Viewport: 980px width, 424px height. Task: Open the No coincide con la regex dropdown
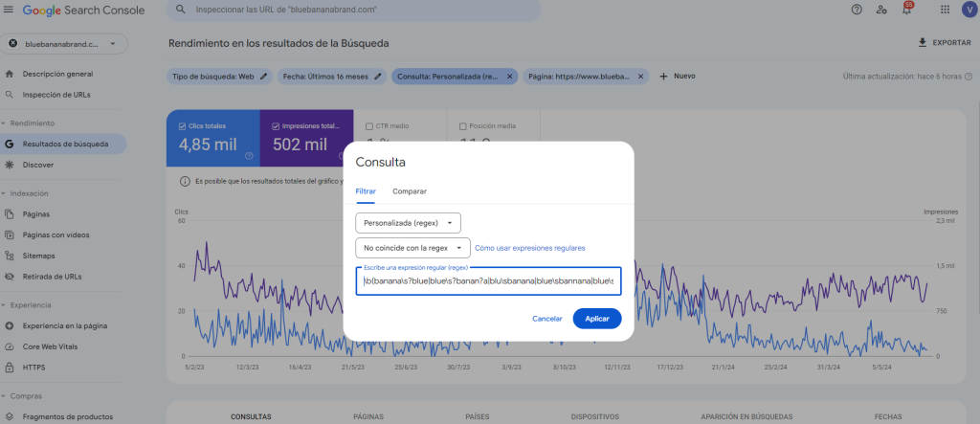point(412,248)
